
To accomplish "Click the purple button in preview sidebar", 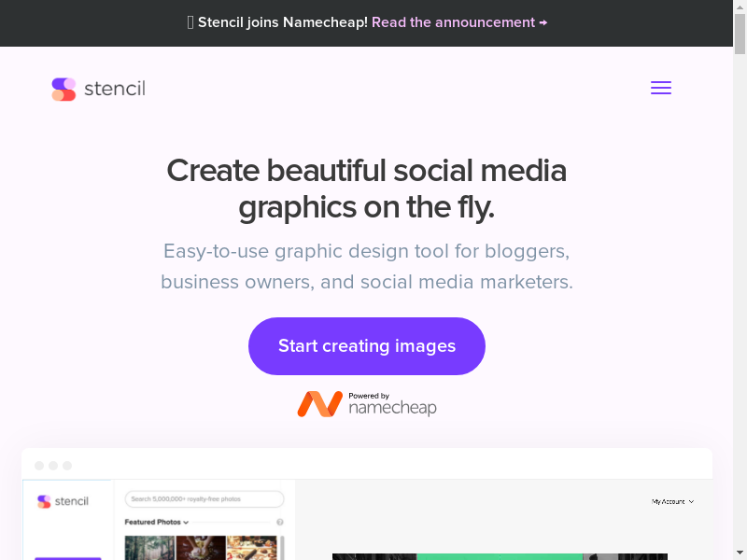I will pos(67,557).
